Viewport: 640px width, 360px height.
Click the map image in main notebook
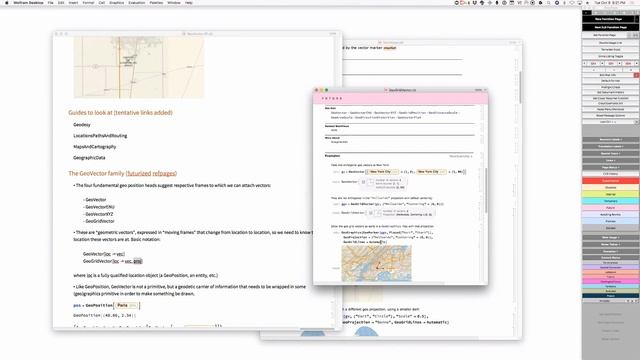(139, 67)
